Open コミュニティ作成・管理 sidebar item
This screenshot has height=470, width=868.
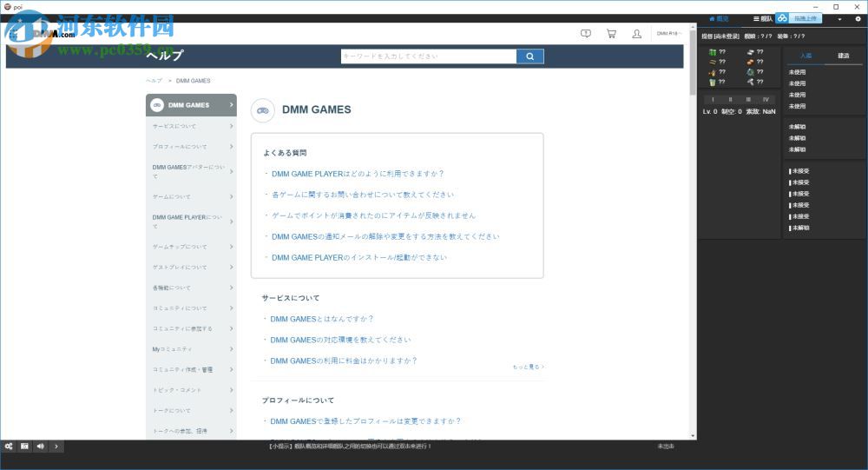click(191, 370)
